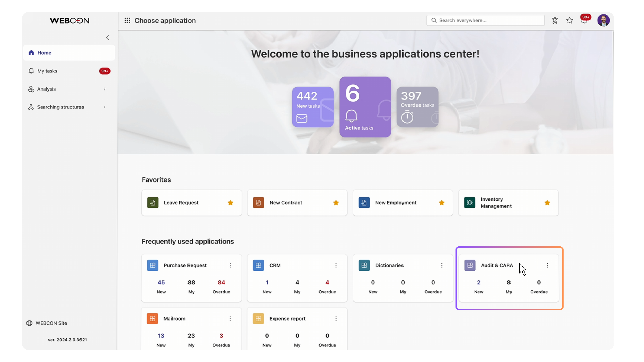Click the accessibility icon in top bar
The image size is (644, 362).
(555, 20)
